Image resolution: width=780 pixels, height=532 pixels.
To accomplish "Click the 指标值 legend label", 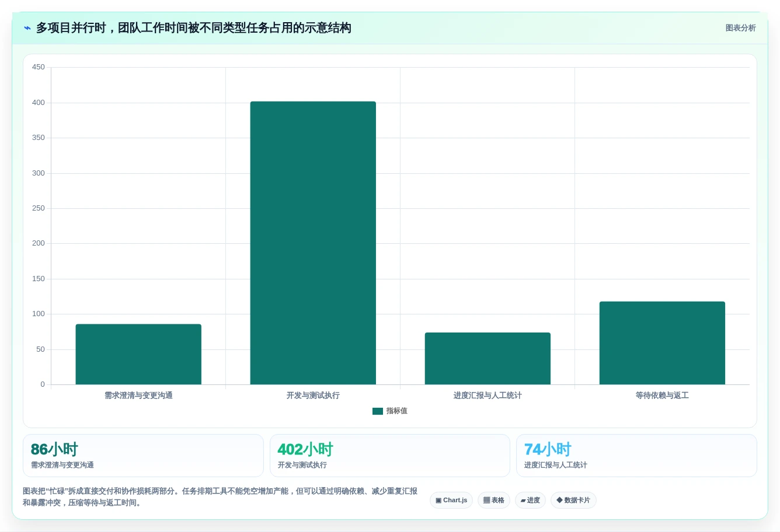I will (x=396, y=411).
